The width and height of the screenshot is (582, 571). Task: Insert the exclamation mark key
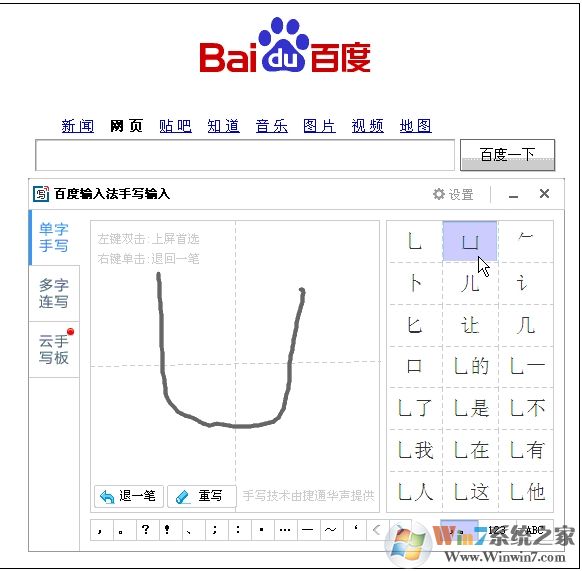pyautogui.click(x=170, y=530)
